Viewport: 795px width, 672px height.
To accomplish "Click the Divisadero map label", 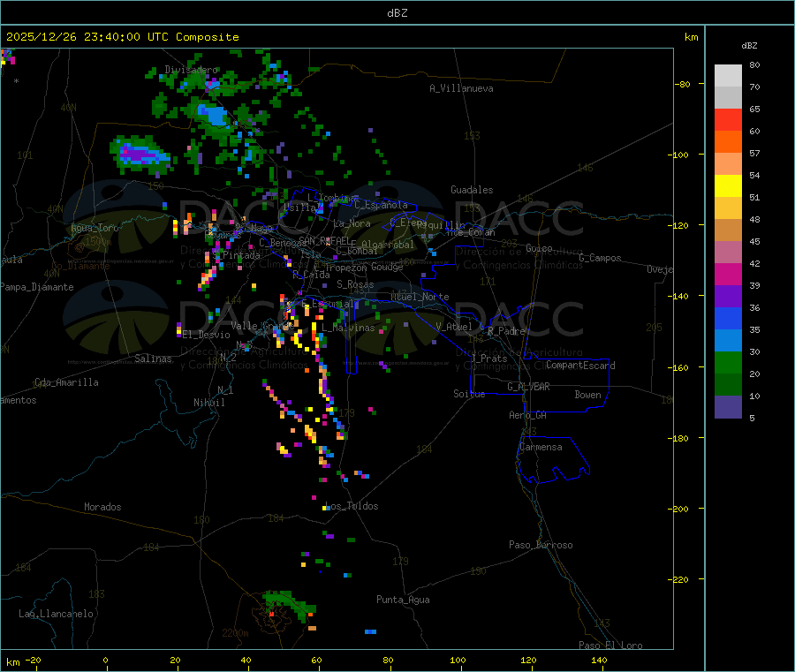I will click(x=191, y=70).
